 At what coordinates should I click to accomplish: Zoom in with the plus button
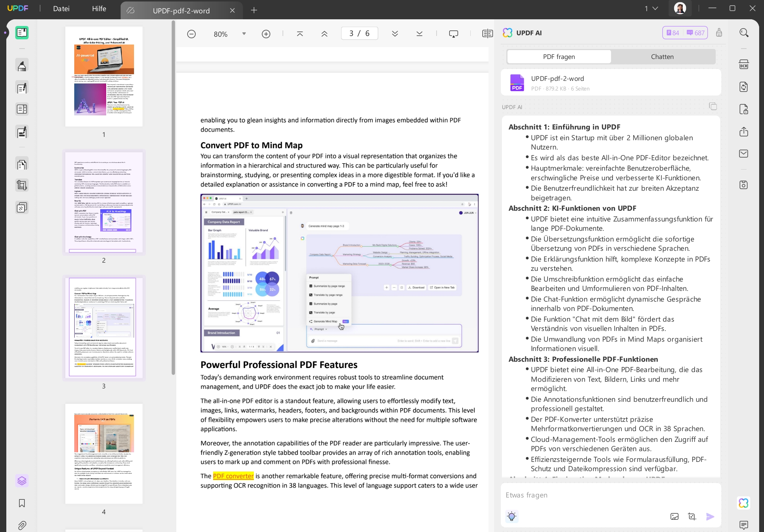tap(266, 34)
